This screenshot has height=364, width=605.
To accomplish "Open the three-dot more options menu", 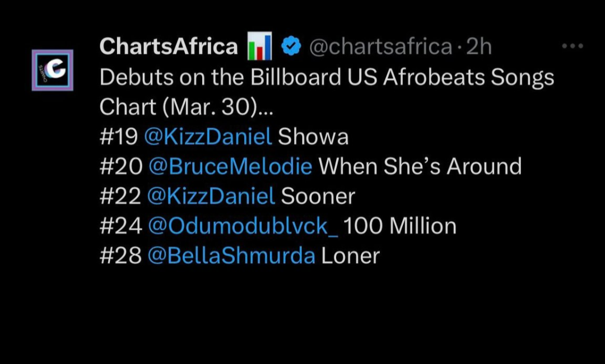I will pos(573,46).
